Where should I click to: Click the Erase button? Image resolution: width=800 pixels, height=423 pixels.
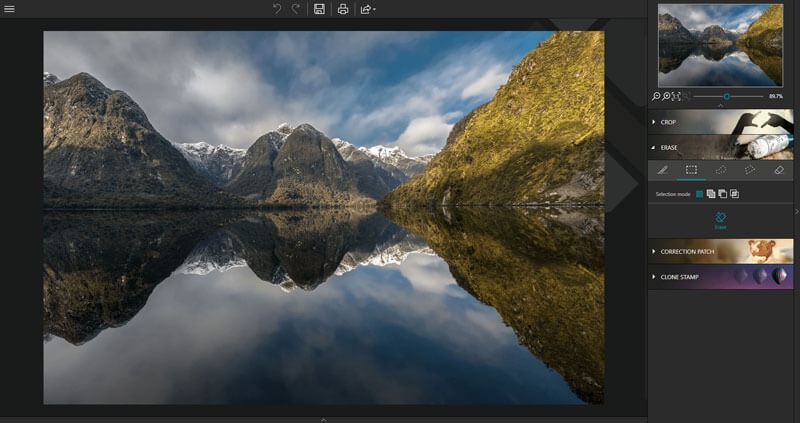point(720,220)
